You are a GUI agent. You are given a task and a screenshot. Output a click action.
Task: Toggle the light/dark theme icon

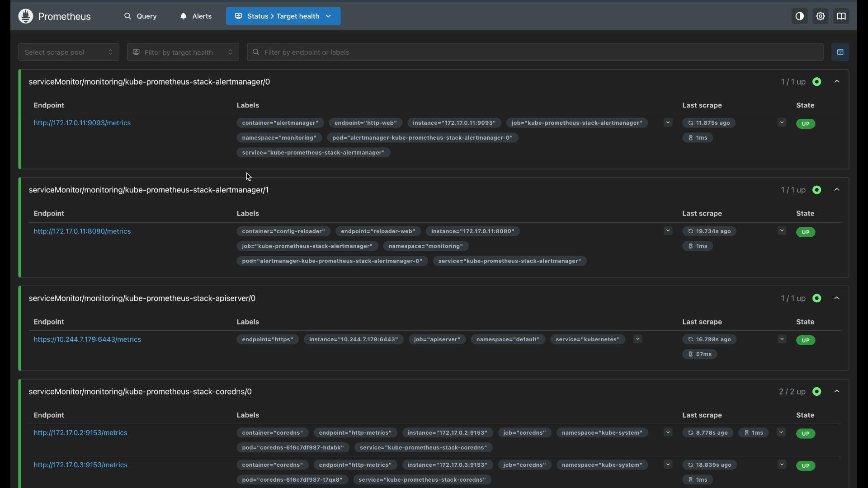[800, 16]
